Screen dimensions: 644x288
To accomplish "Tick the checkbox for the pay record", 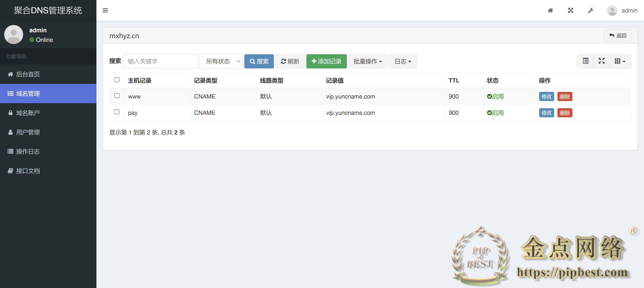I will click(117, 112).
